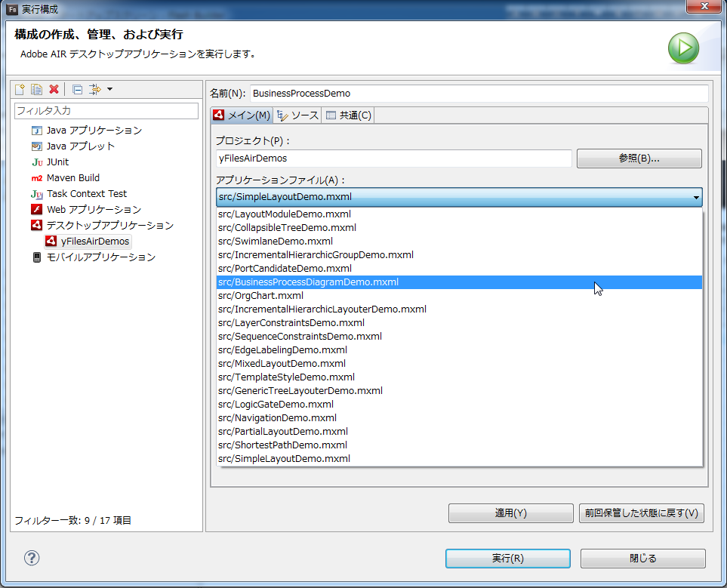Click the 実行(R) run button
This screenshot has width=727, height=588.
pos(508,559)
